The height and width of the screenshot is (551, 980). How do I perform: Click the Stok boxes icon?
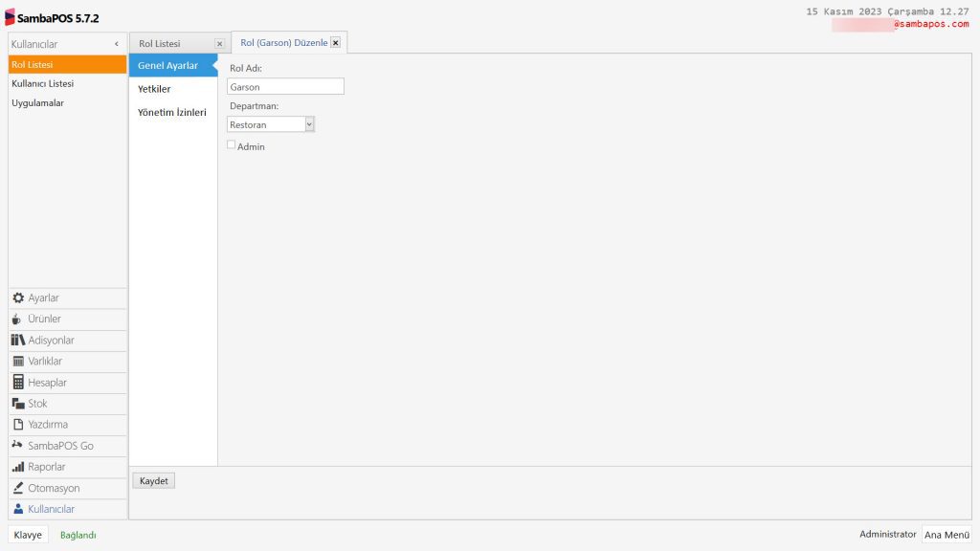click(x=18, y=404)
